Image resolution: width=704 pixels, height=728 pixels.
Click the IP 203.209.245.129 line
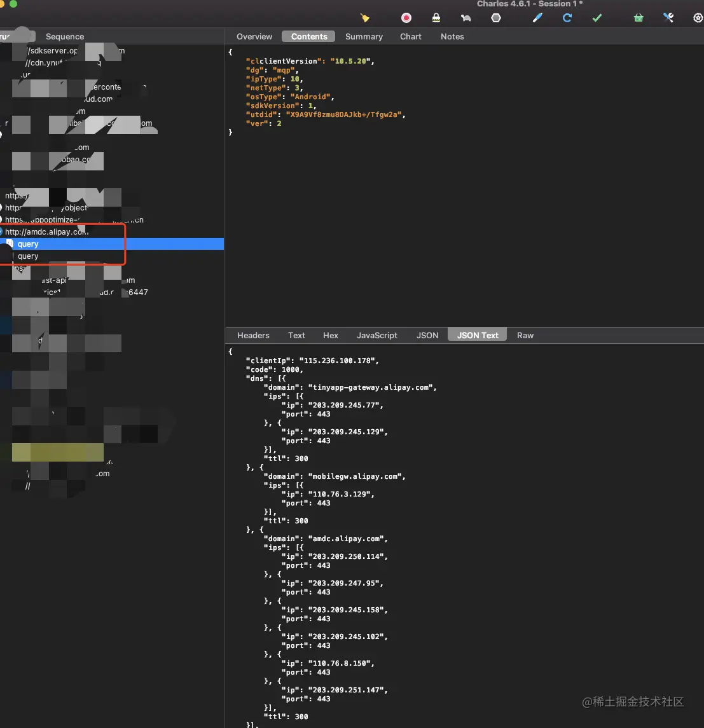coord(335,432)
